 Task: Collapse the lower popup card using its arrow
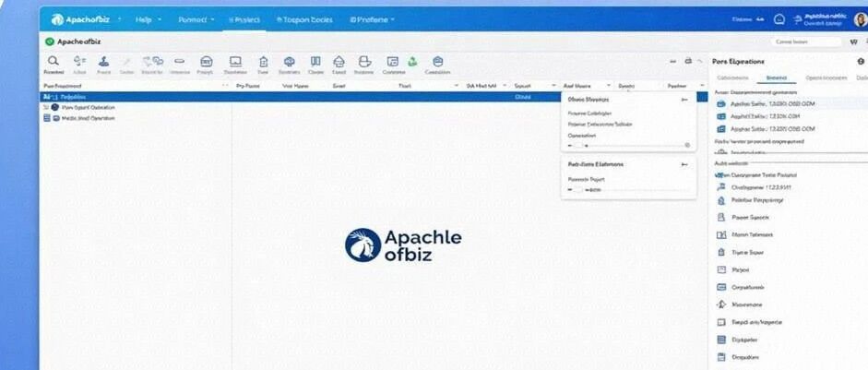tap(684, 164)
